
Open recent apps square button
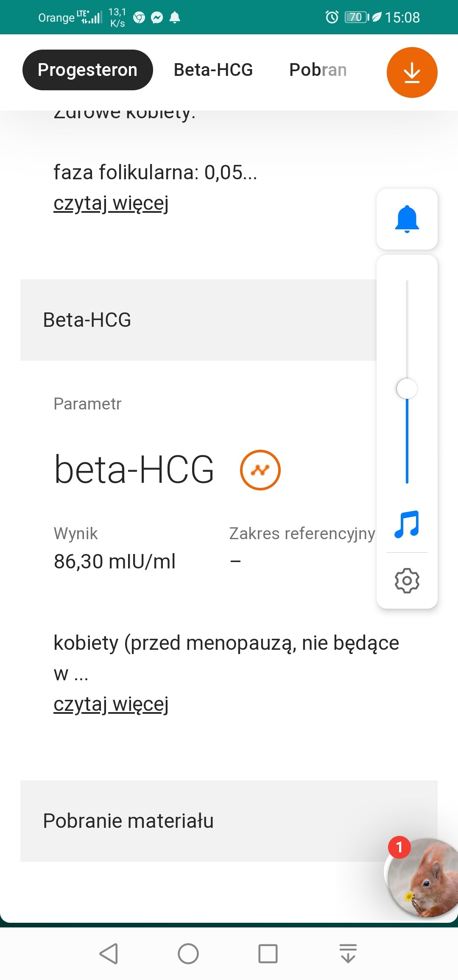pyautogui.click(x=268, y=954)
